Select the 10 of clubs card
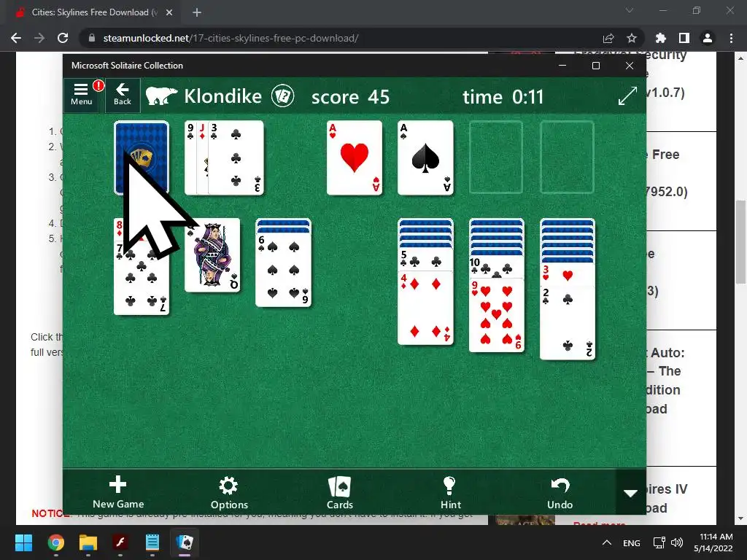 coord(496,268)
